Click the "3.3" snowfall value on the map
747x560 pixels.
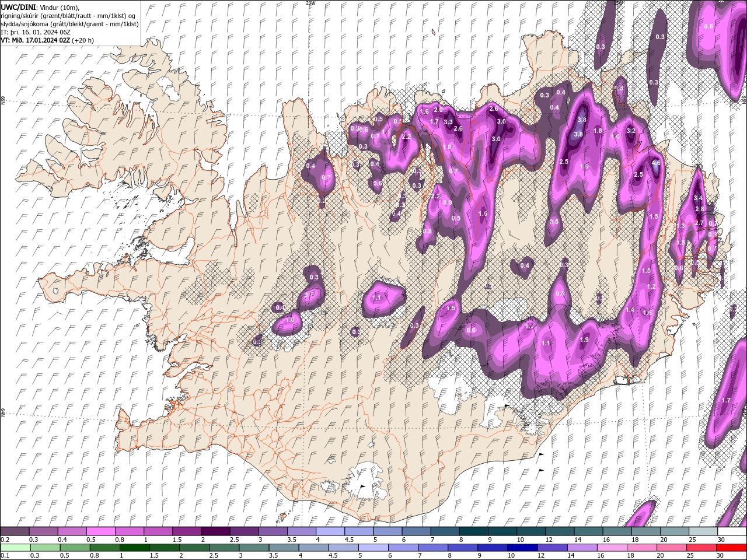(448, 123)
